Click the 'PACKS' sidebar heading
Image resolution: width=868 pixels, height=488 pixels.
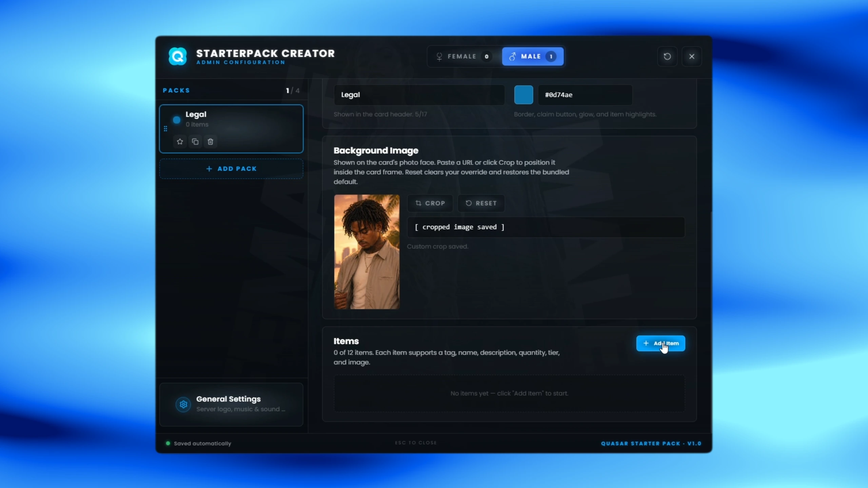pyautogui.click(x=176, y=90)
